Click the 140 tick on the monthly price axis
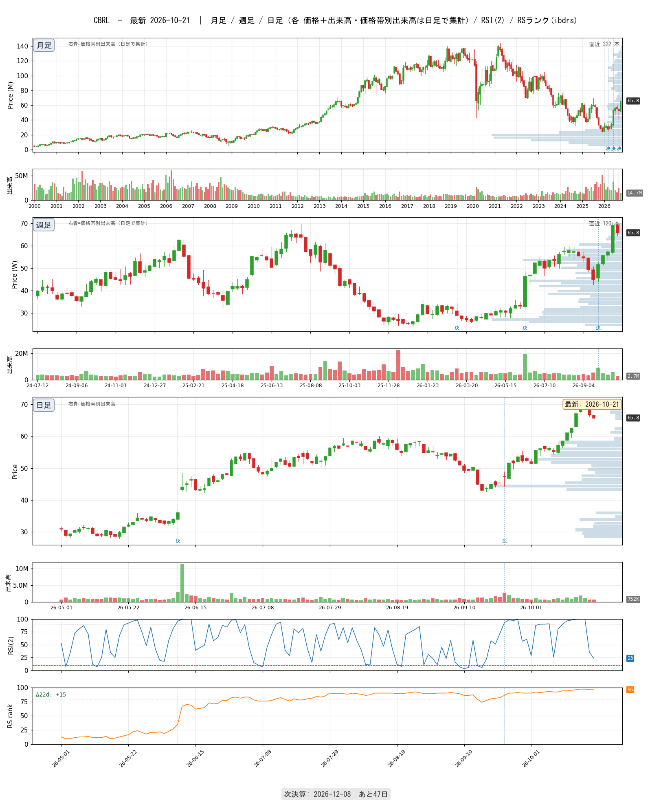 tap(22, 46)
